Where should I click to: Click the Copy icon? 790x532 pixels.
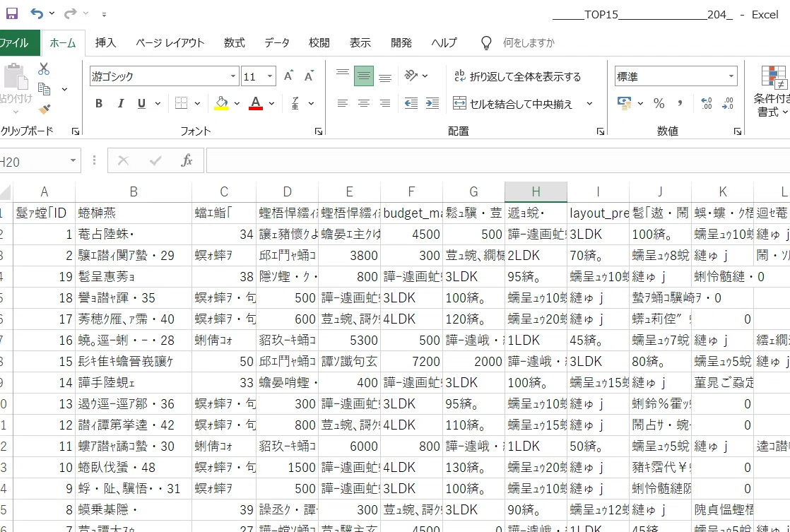[45, 89]
